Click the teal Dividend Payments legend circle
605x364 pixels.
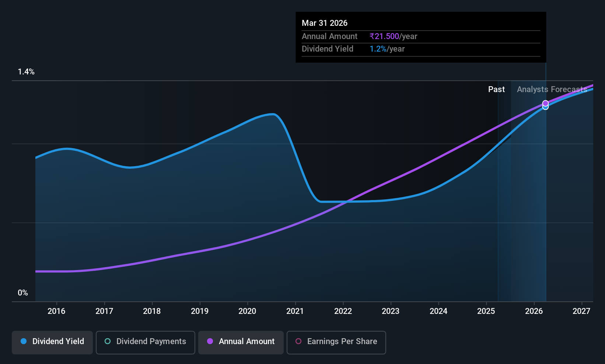pyautogui.click(x=108, y=341)
